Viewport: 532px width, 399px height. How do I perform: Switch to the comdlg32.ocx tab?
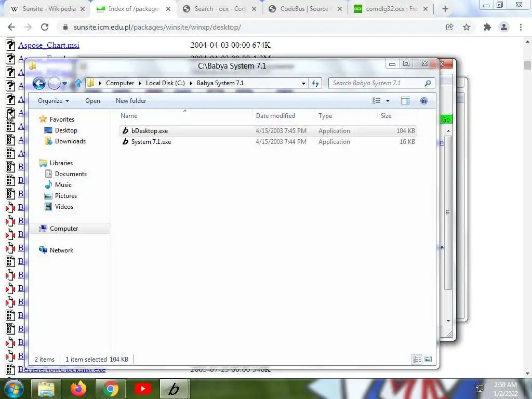point(391,9)
